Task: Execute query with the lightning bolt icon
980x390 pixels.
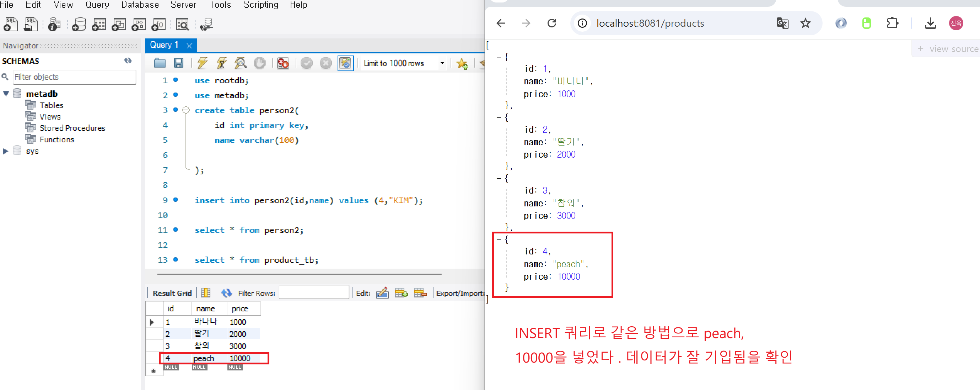Action: tap(203, 63)
